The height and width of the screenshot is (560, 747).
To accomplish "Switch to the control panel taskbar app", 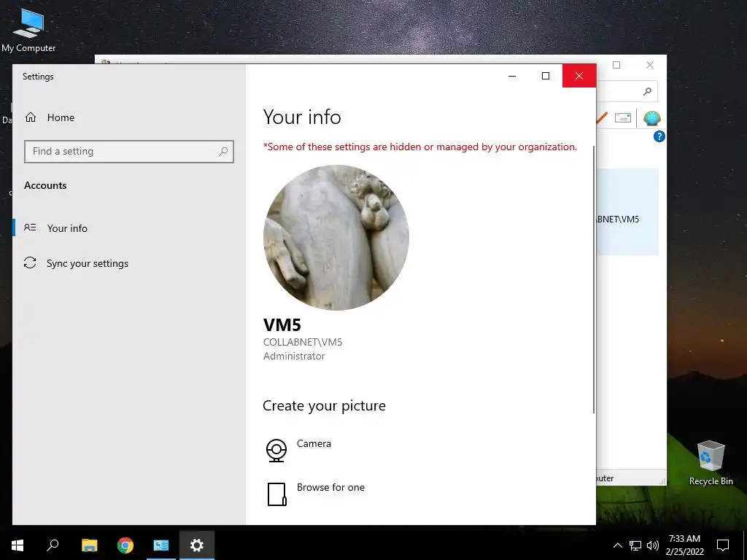I will click(161, 545).
